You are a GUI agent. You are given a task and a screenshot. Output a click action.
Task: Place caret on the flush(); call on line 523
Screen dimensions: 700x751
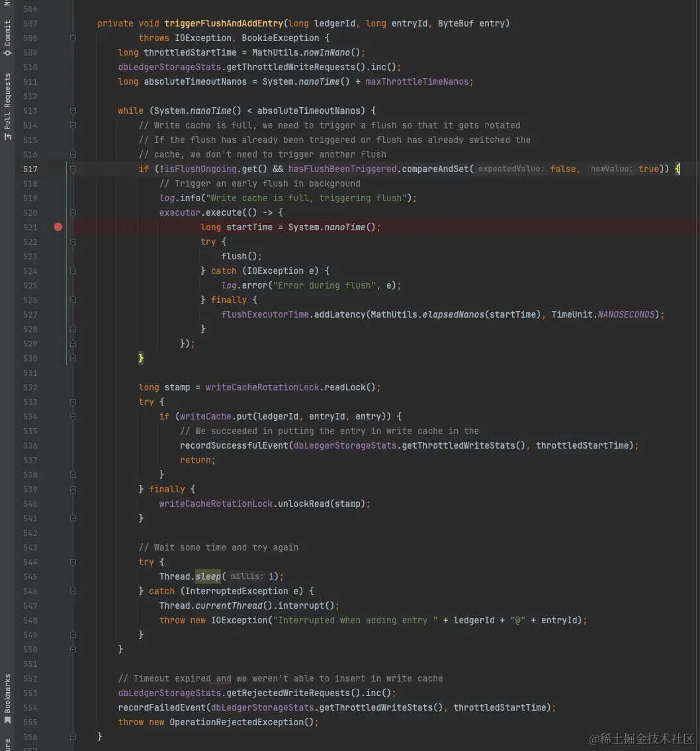[241, 256]
